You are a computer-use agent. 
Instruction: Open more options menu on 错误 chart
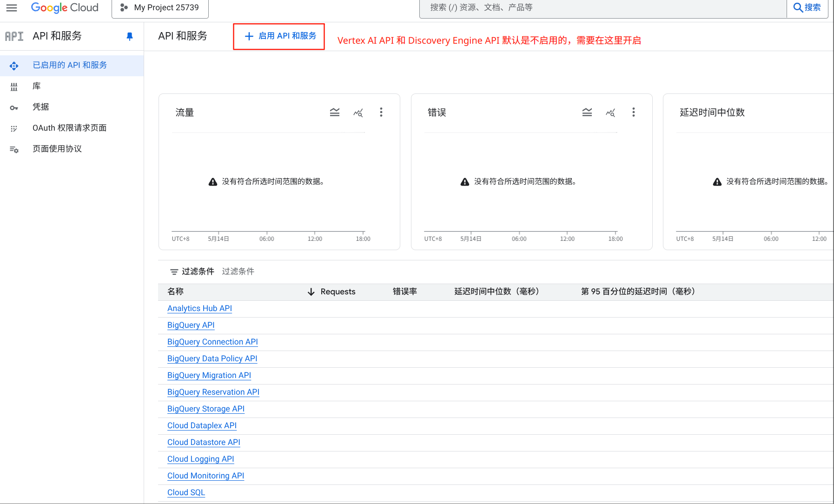(x=634, y=113)
